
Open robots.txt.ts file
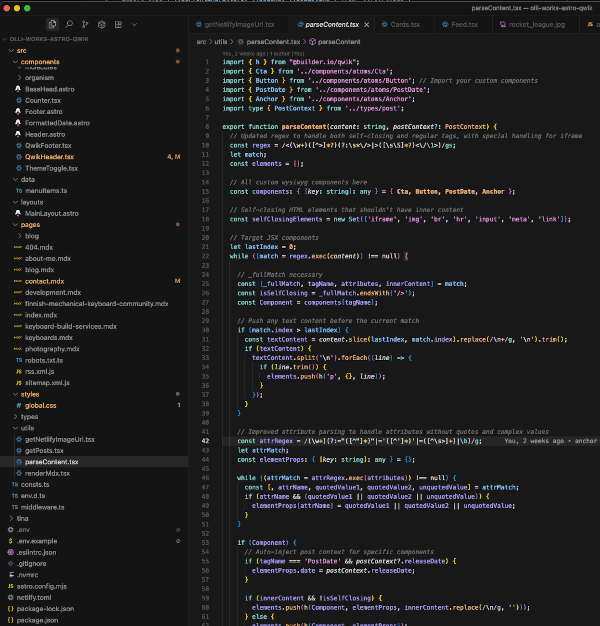tap(44, 361)
